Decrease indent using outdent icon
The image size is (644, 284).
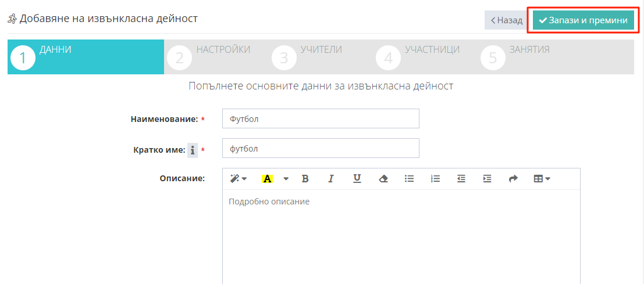coord(461,179)
